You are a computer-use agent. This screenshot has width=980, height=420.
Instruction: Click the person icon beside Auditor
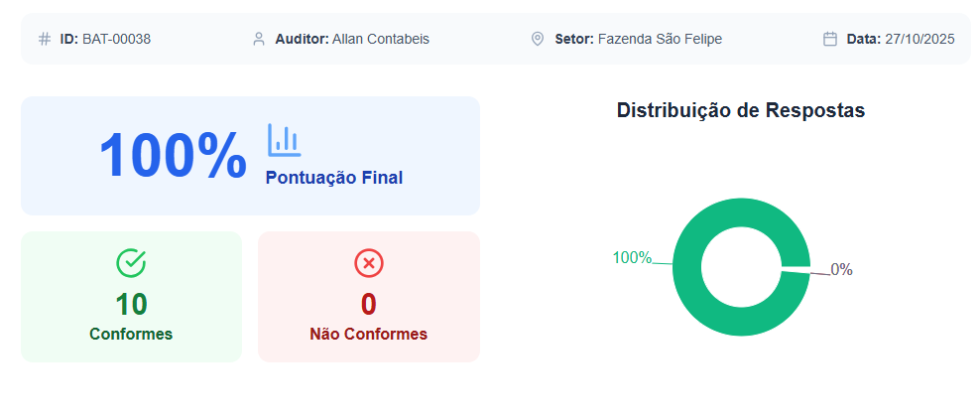pyautogui.click(x=259, y=39)
